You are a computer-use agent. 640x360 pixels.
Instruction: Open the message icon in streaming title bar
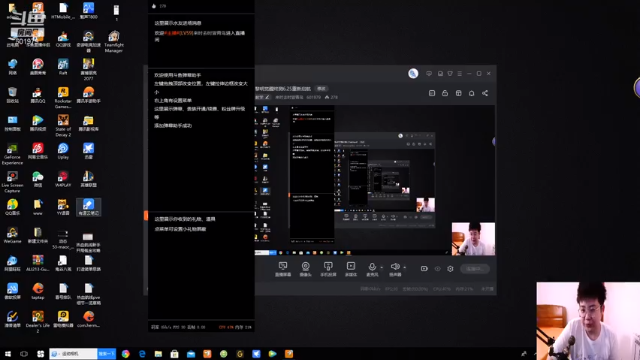(429, 73)
